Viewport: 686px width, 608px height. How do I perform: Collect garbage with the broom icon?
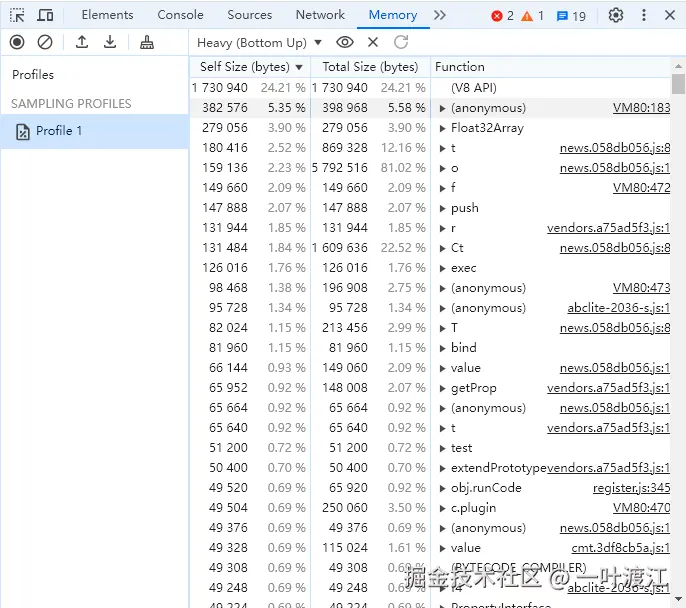(147, 42)
